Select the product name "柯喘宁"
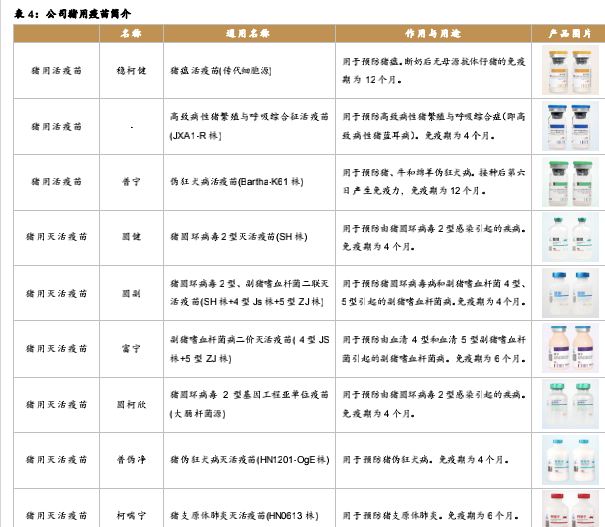Viewport: 605px width, 527px height. 131,515
